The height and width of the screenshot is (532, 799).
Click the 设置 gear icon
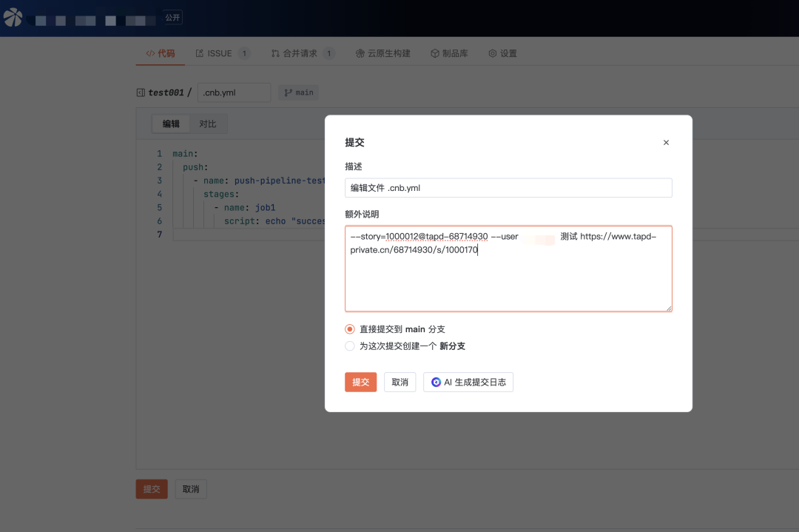493,53
